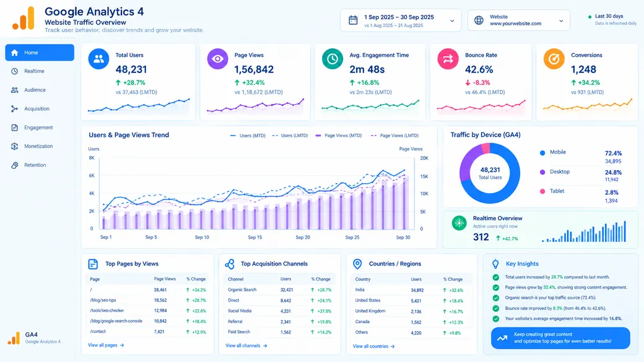Click the /contact page row

(147, 332)
